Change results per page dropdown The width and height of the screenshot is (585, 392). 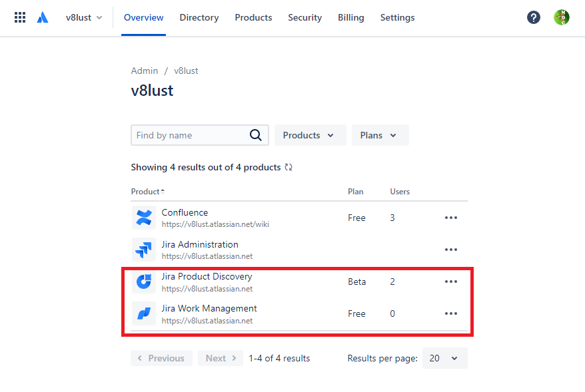point(444,358)
